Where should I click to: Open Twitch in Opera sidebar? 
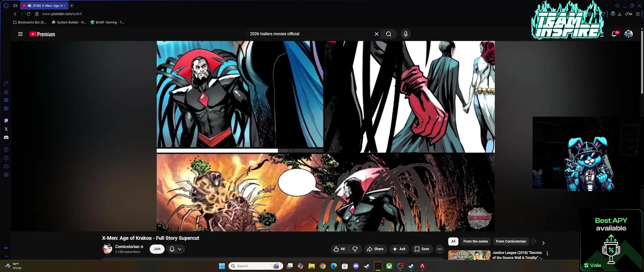(6, 121)
